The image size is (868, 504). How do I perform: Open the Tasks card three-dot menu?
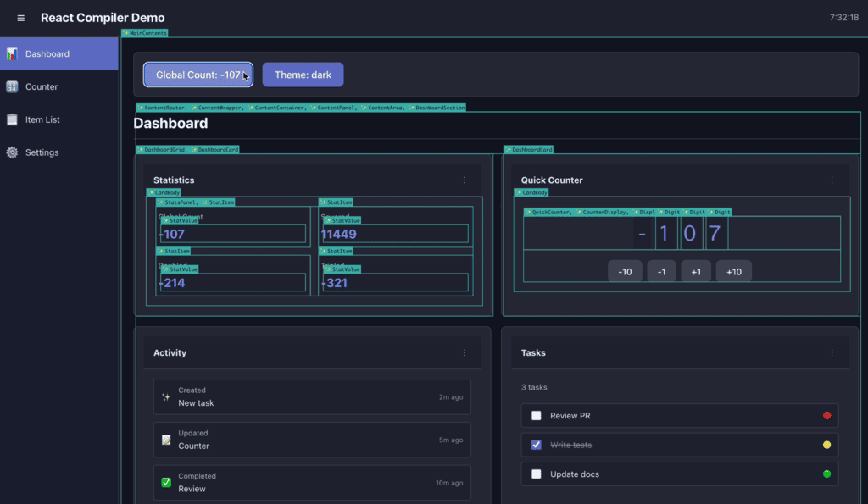click(x=832, y=353)
